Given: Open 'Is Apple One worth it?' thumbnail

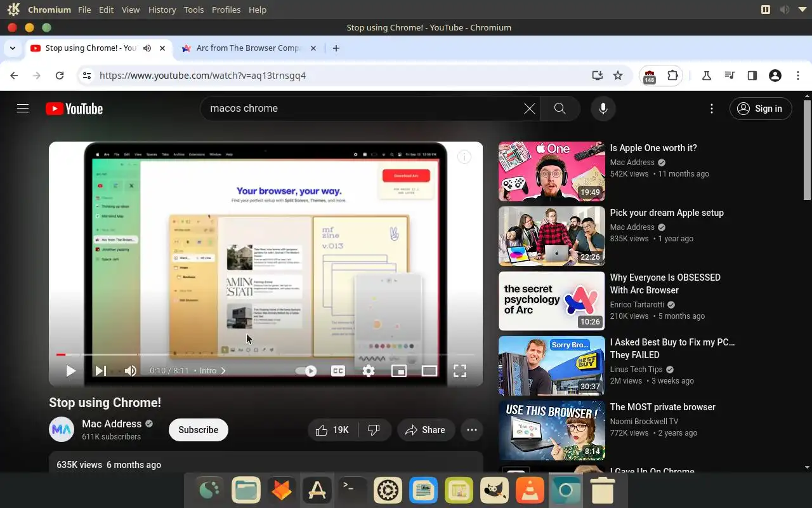Looking at the screenshot, I should point(552,171).
